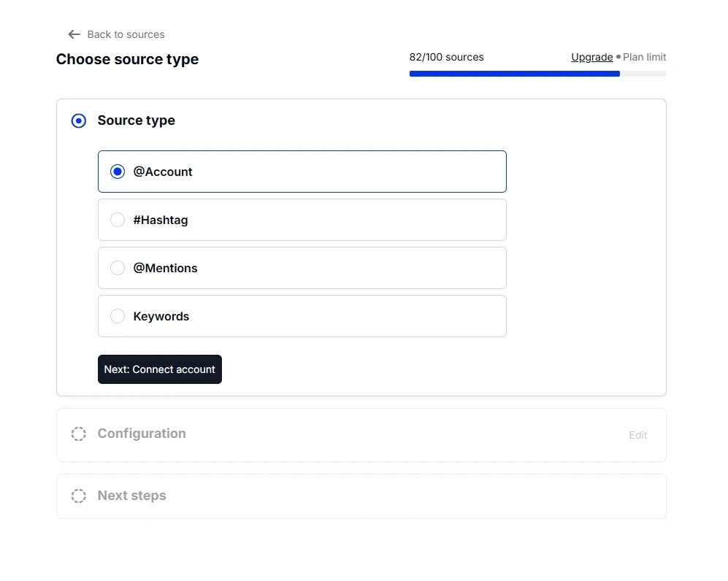Click the Configuration step dashed circle icon
The image size is (728, 581).
pos(78,434)
